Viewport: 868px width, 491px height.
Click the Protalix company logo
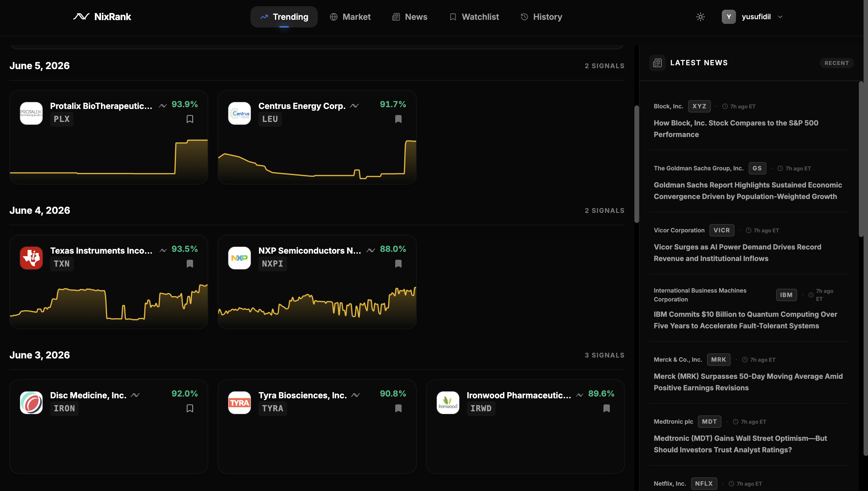[31, 113]
